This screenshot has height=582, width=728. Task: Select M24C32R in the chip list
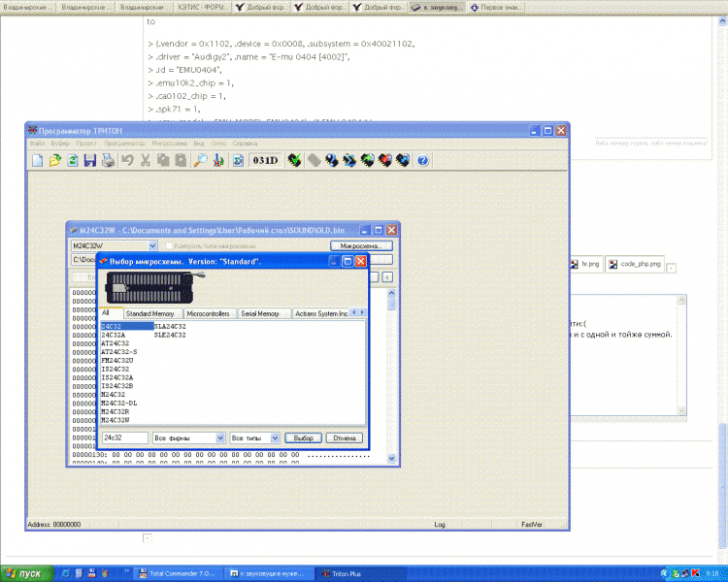pos(116,411)
